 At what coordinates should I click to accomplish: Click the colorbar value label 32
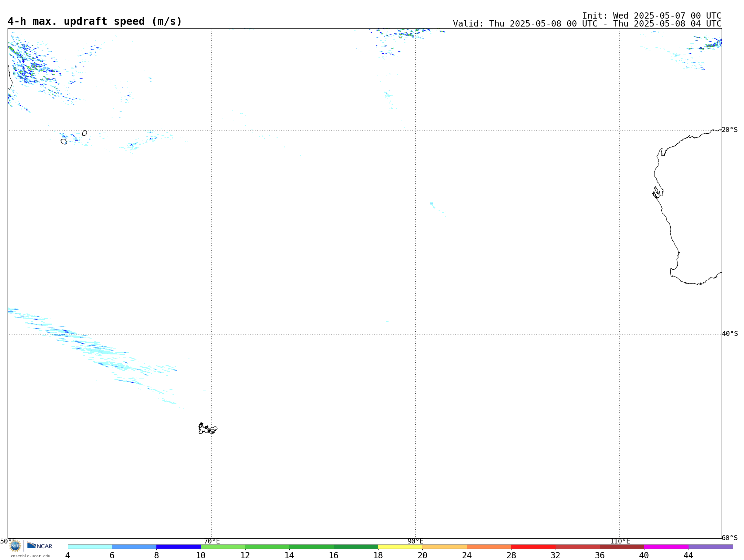556,556
